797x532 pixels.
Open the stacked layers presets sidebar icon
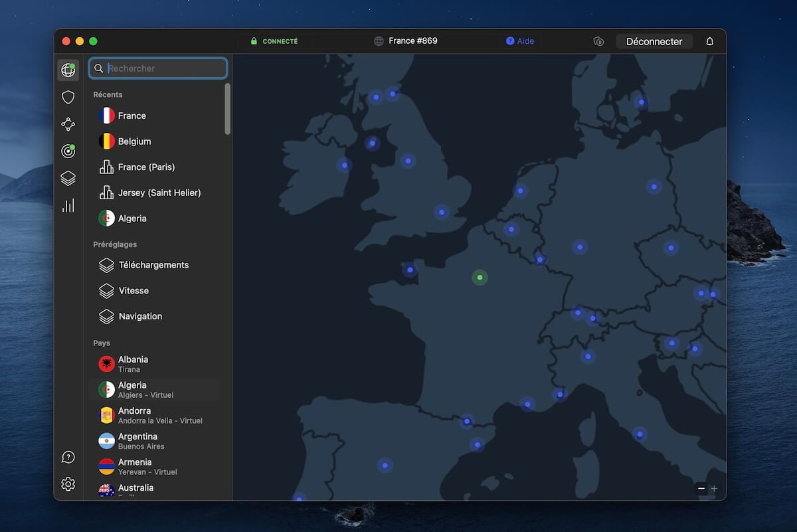68,178
